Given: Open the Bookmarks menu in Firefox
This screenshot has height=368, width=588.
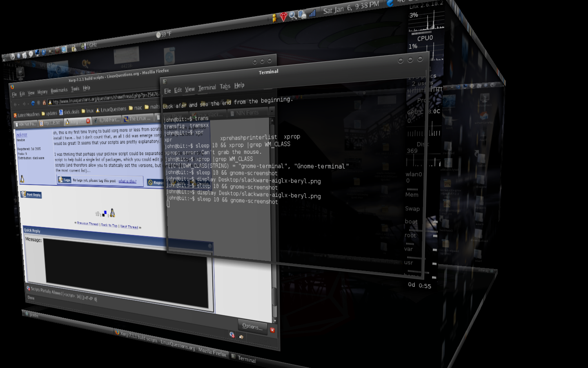Looking at the screenshot, I should point(59,90).
